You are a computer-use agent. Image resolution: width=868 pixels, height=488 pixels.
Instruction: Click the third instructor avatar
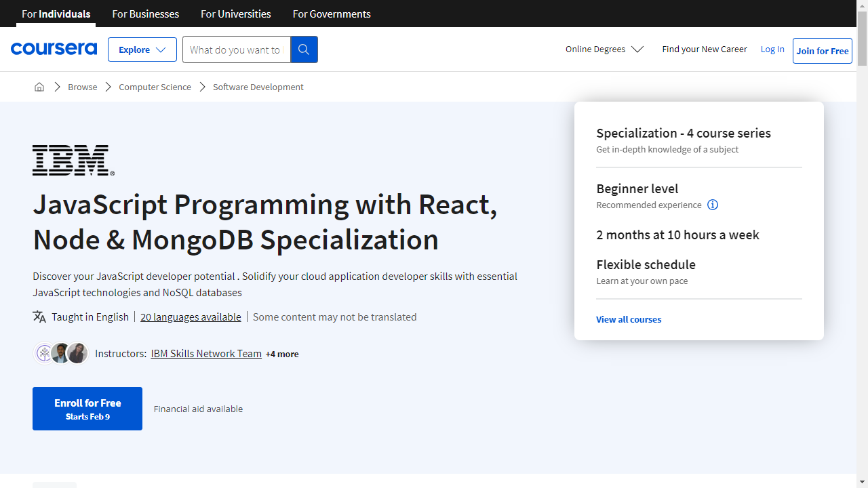(x=77, y=353)
